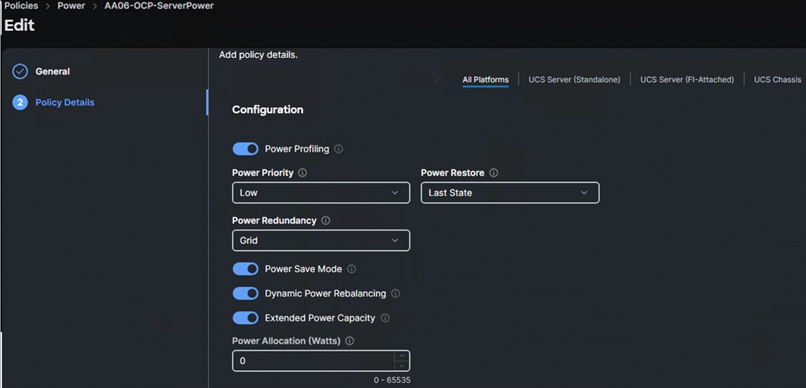Open the Power breadcrumb link
The height and width of the screenshot is (388, 806).
(71, 6)
